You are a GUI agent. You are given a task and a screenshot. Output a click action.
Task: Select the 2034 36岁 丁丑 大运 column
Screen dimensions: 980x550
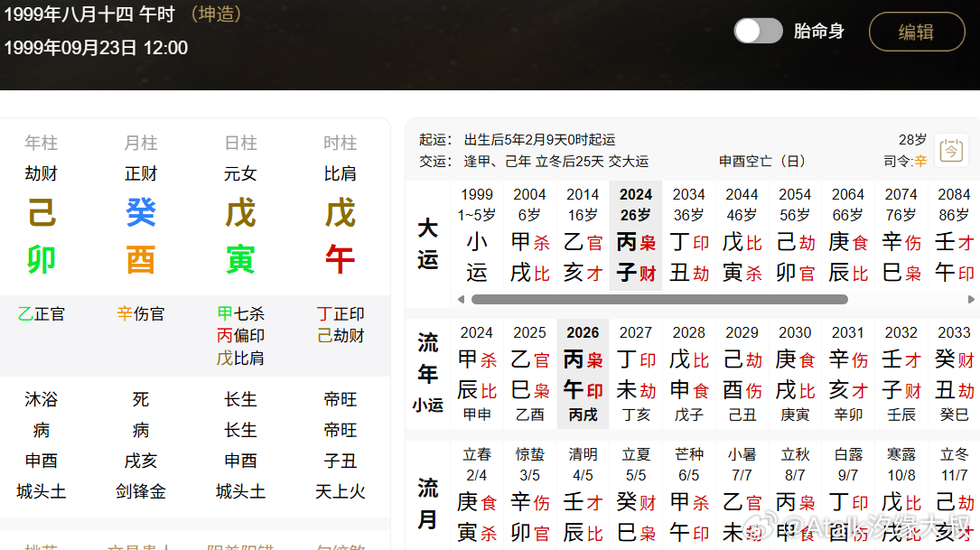[689, 236]
